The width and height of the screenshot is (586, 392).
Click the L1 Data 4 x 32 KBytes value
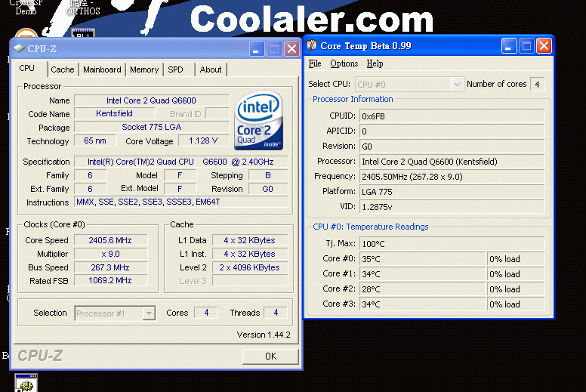pos(250,240)
